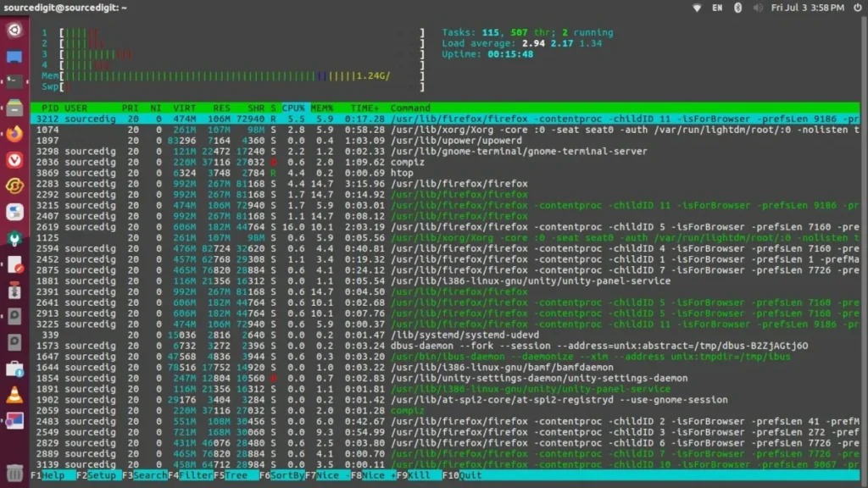Open htop help via F1Help
Image resolution: width=868 pixels, height=488 pixels.
tap(49, 475)
